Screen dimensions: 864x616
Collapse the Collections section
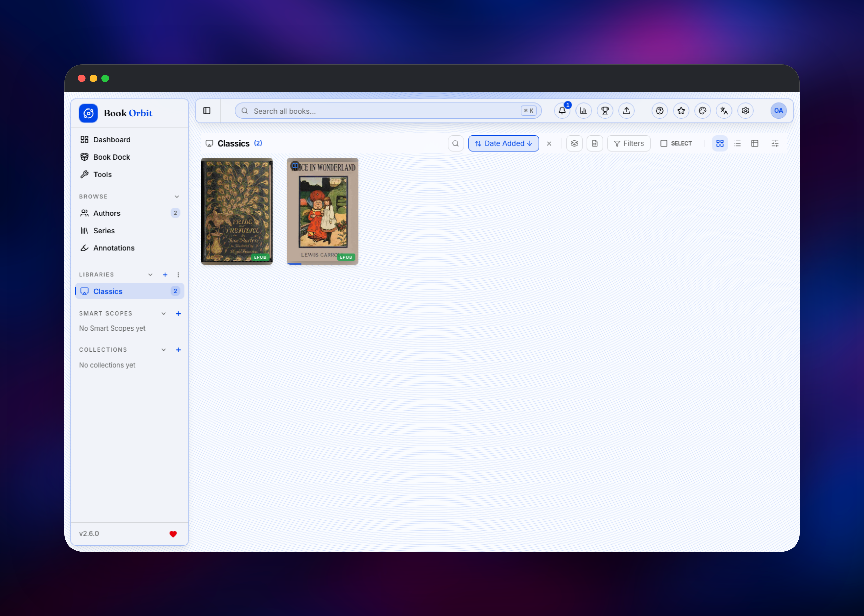(163, 350)
